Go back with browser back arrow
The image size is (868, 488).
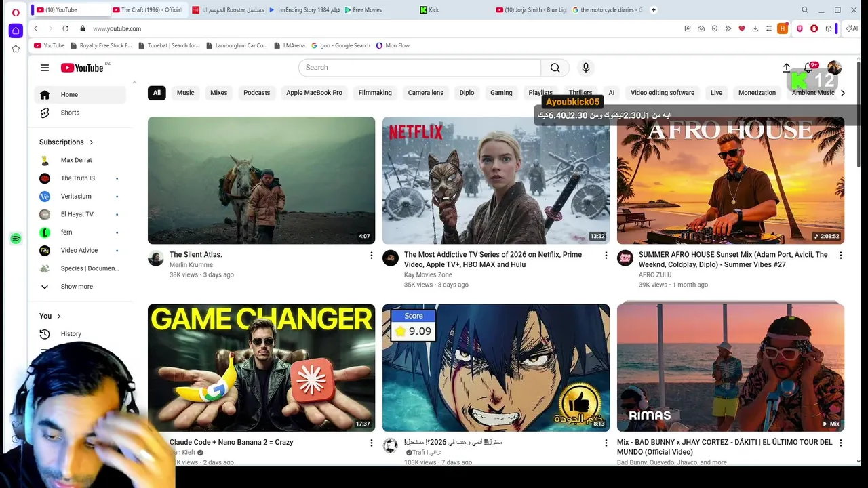[x=36, y=28]
